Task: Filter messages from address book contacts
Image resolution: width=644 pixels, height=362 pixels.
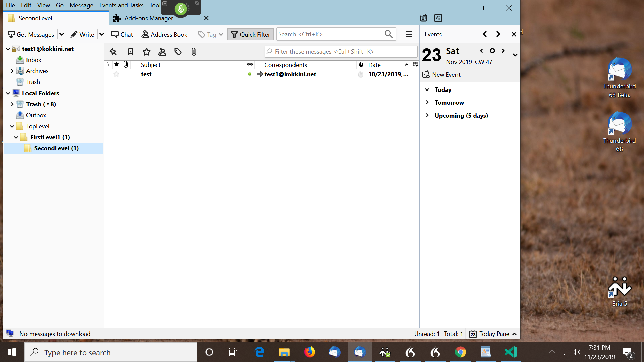Action: (162, 52)
